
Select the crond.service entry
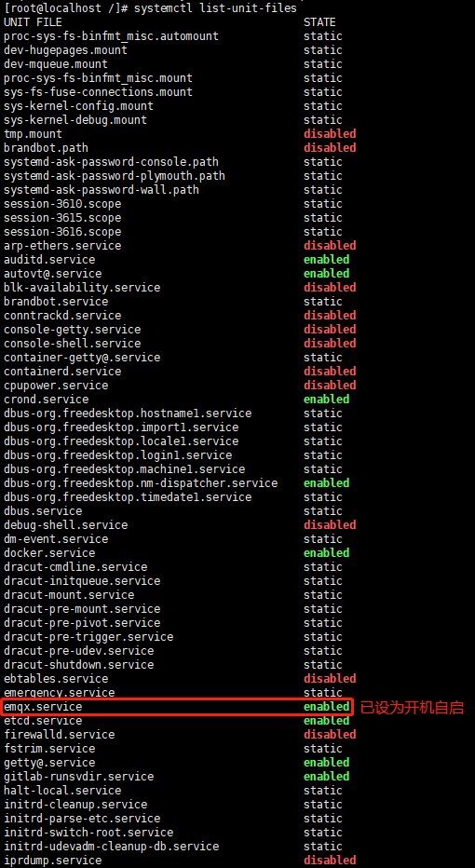[x=46, y=400]
